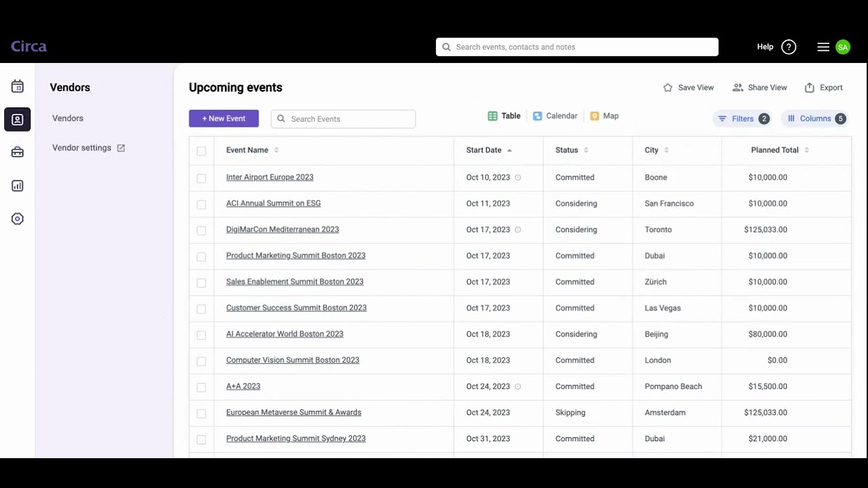868x488 pixels.
Task: Open the briefcase icon in left sidebar
Action: pos(18,152)
